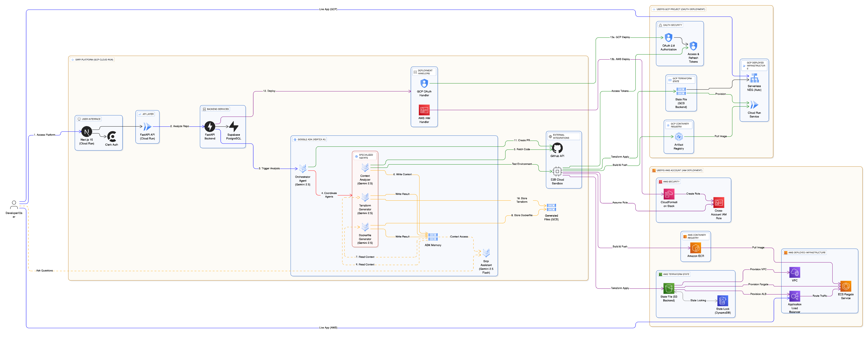This screenshot has width=868, height=345.
Task: Select the E2B Cloud Sandbox chip icon
Action: [557, 171]
